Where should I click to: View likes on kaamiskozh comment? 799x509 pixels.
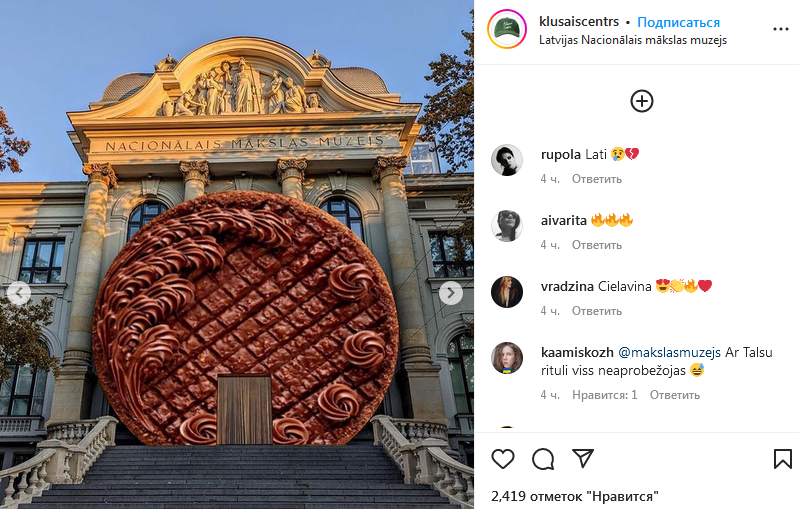tap(604, 395)
